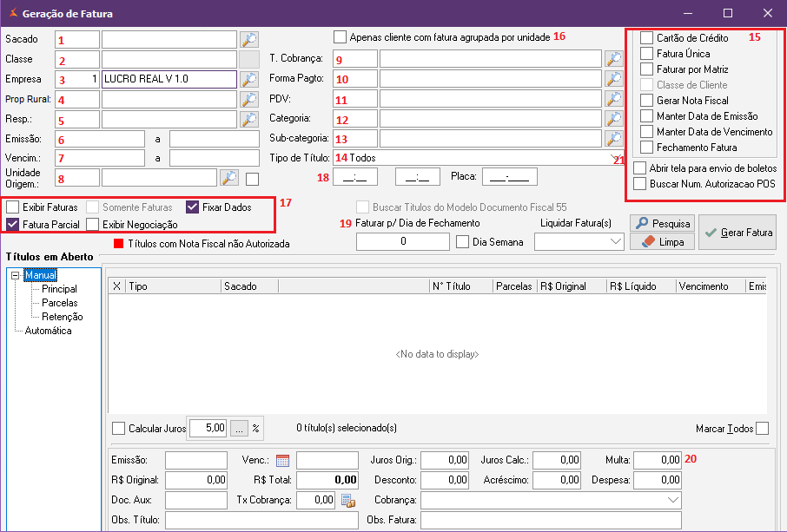Click the application logo in title bar
The height and width of the screenshot is (532, 787).
pos(13,14)
